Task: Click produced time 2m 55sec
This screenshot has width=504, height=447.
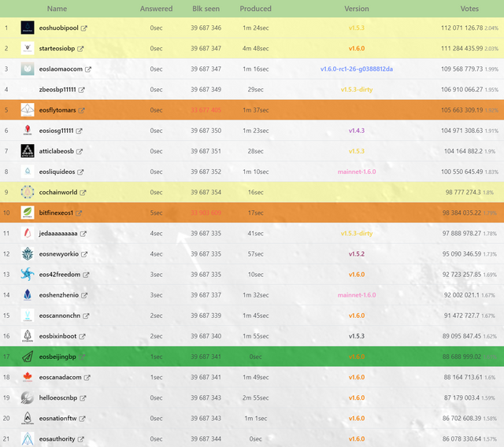Action: [255, 398]
